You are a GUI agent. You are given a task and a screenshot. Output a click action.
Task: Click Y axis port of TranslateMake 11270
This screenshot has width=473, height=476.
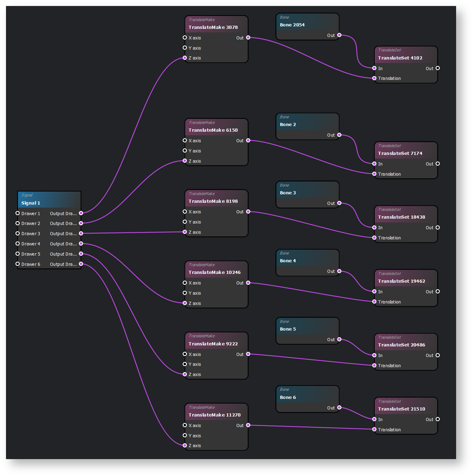[x=185, y=436]
